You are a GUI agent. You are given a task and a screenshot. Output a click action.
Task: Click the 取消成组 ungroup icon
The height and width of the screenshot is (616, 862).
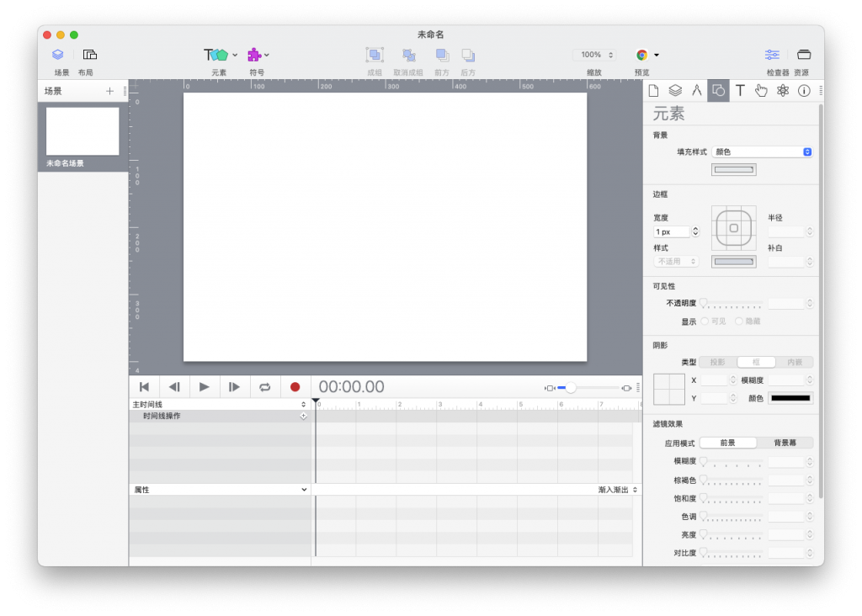pos(408,55)
